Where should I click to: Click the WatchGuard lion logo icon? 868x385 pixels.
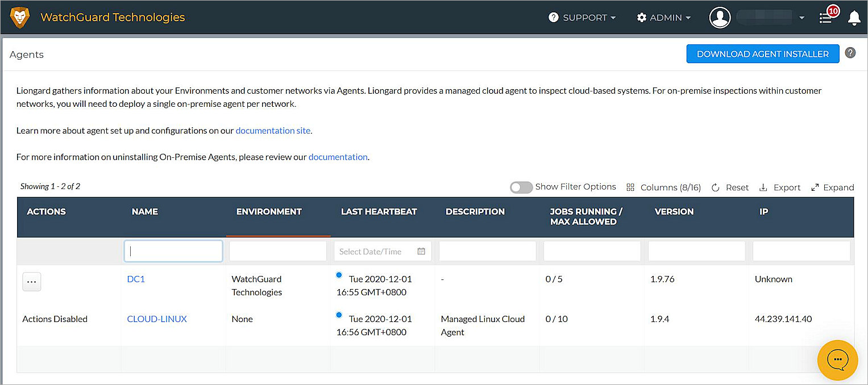pyautogui.click(x=20, y=18)
